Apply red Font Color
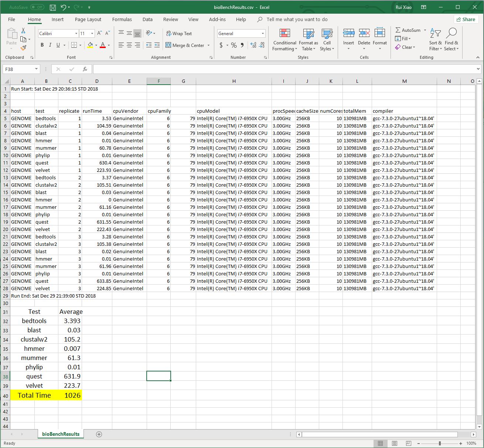The height and width of the screenshot is (448, 484). click(103, 45)
